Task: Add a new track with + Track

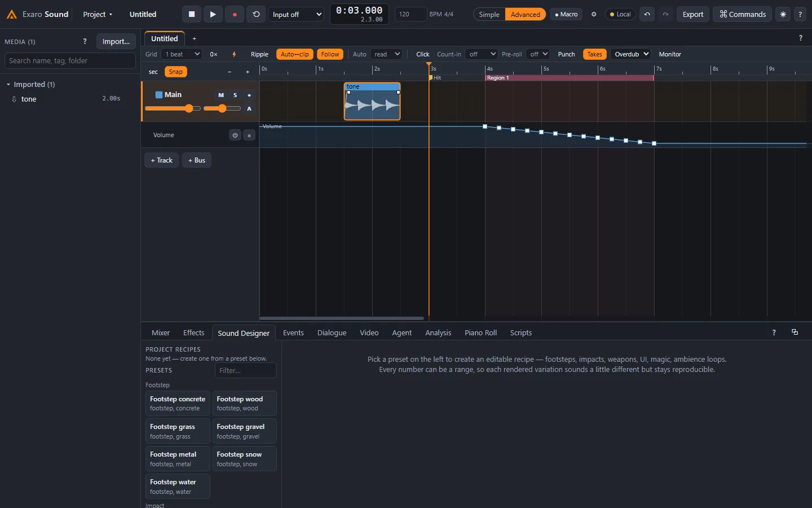Action: coord(161,160)
